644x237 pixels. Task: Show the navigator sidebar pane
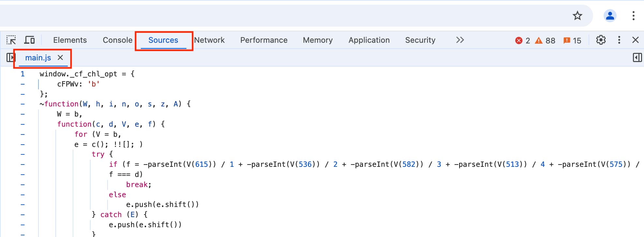10,57
